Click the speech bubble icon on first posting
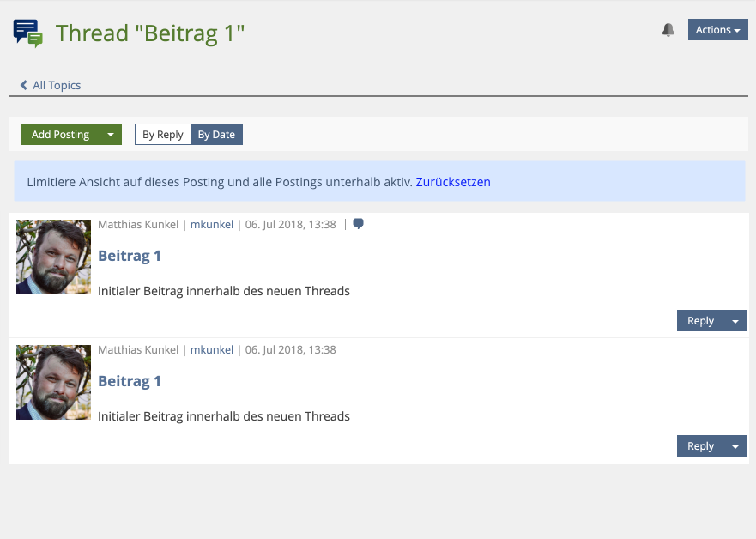Viewport: 756px width, 539px height. click(x=358, y=224)
